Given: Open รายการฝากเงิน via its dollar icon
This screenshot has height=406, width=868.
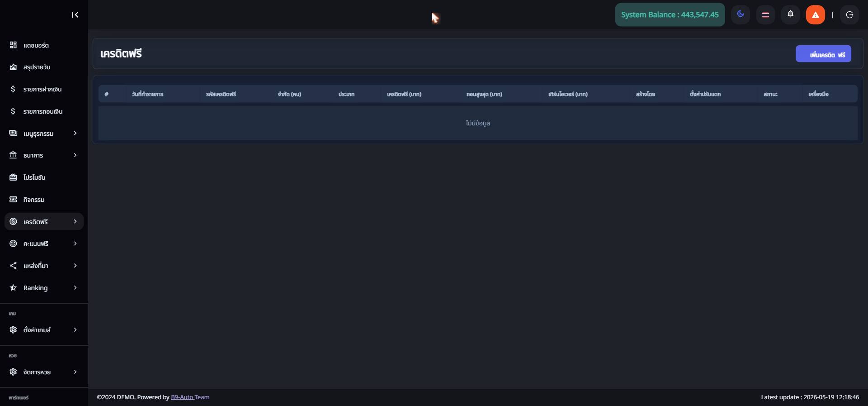Looking at the screenshot, I should (13, 89).
